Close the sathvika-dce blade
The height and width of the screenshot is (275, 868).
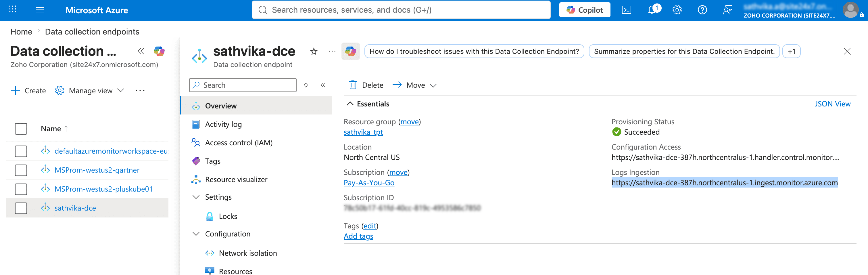(x=847, y=51)
